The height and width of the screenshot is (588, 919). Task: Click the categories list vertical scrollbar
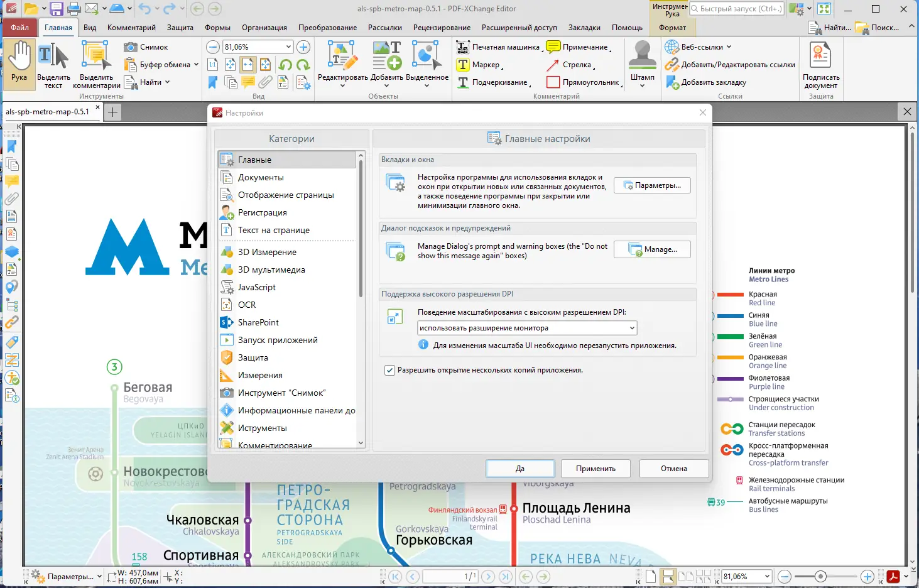pyautogui.click(x=361, y=229)
